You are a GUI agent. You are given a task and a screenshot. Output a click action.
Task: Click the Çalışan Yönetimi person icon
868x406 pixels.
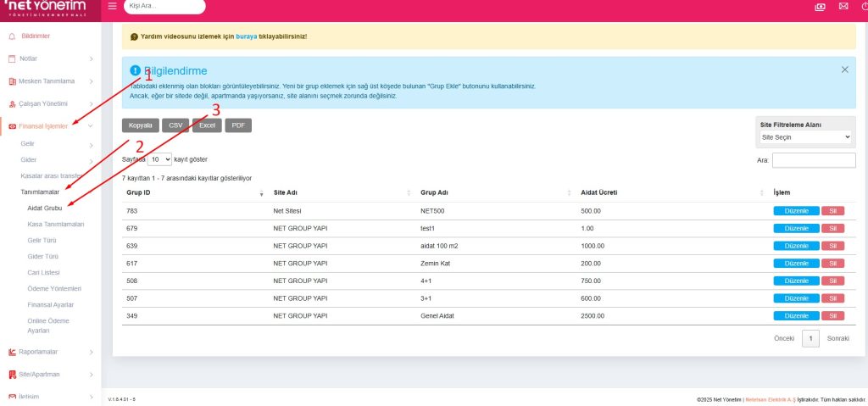(12, 103)
